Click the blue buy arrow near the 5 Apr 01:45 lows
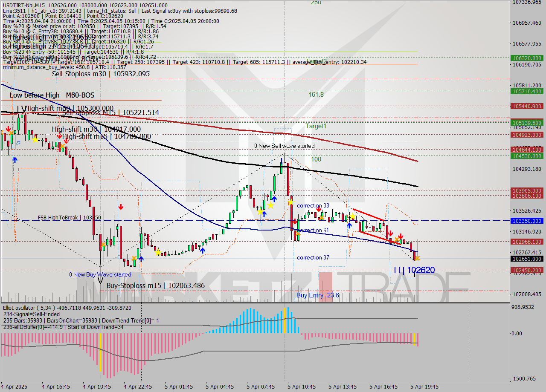Image resolution: width=546 pixels, height=392 pixels. click(x=202, y=251)
